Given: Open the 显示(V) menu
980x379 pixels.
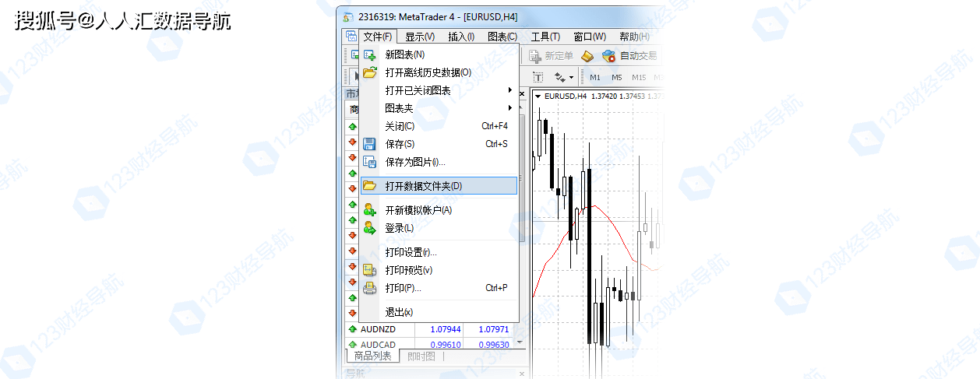Looking at the screenshot, I should click(420, 36).
